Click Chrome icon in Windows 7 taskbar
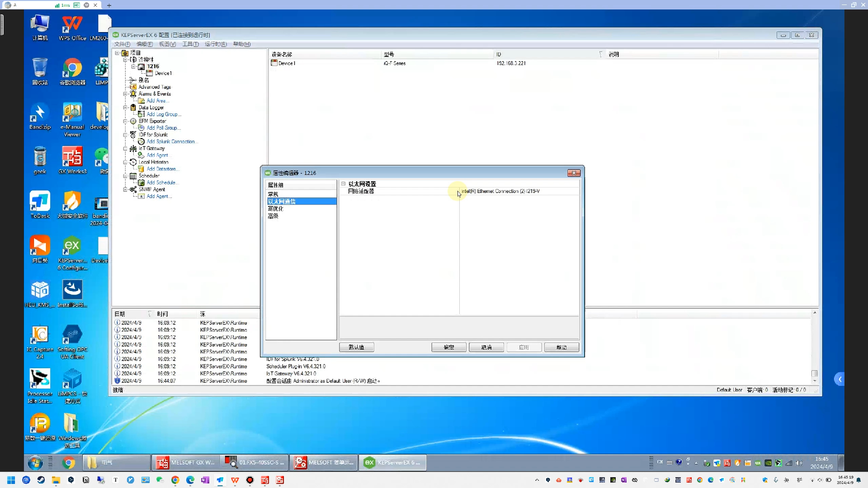This screenshot has height=488, width=868. point(69,463)
